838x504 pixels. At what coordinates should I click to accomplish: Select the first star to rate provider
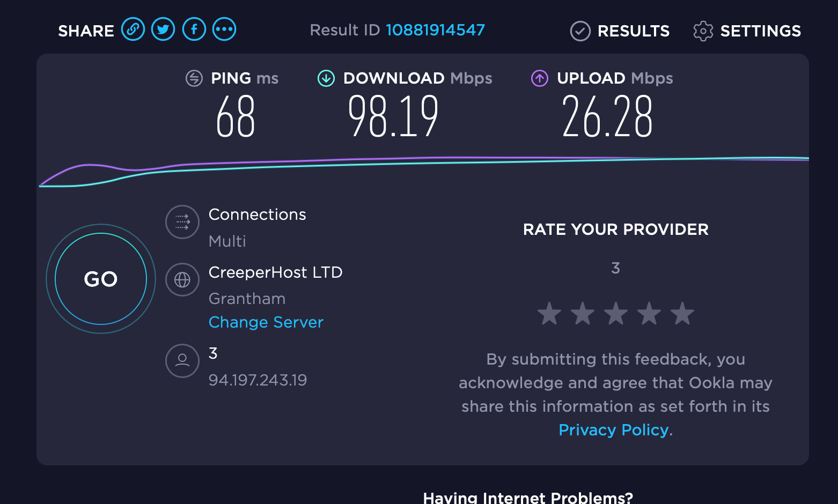pyautogui.click(x=549, y=313)
